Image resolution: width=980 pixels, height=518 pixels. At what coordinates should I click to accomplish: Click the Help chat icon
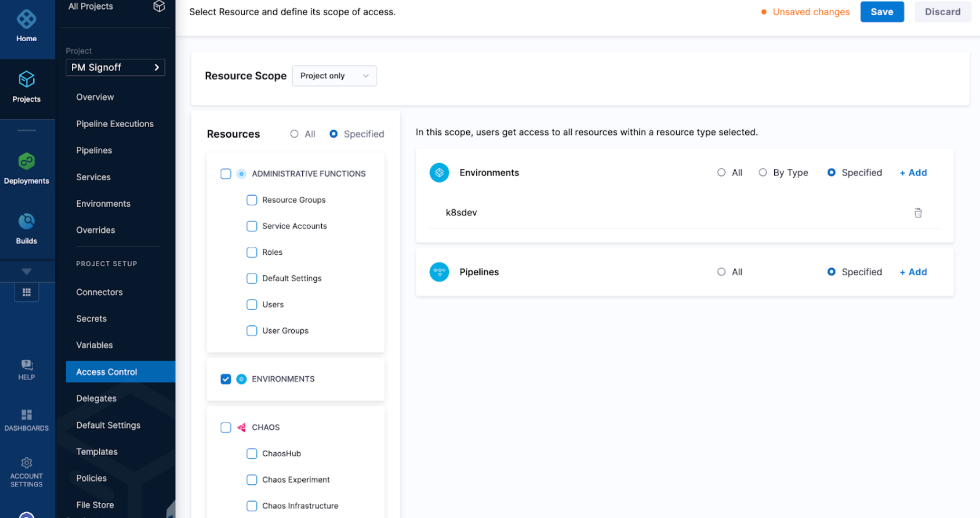[x=26, y=365]
